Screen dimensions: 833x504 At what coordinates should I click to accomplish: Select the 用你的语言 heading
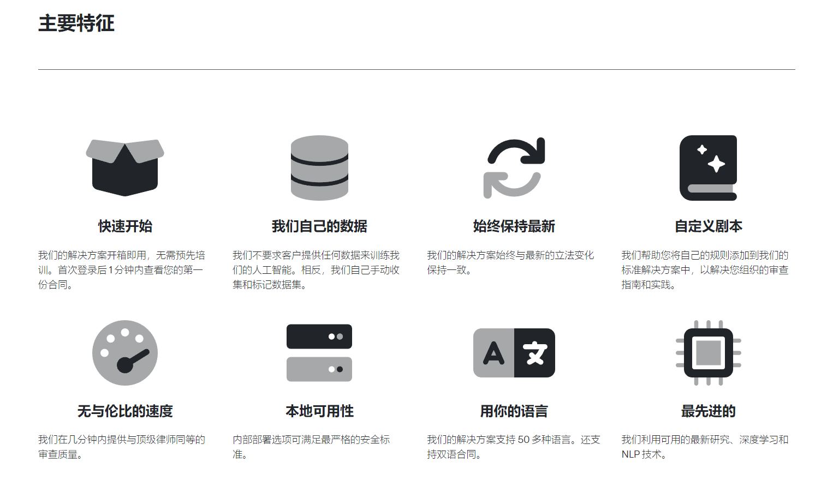514,411
